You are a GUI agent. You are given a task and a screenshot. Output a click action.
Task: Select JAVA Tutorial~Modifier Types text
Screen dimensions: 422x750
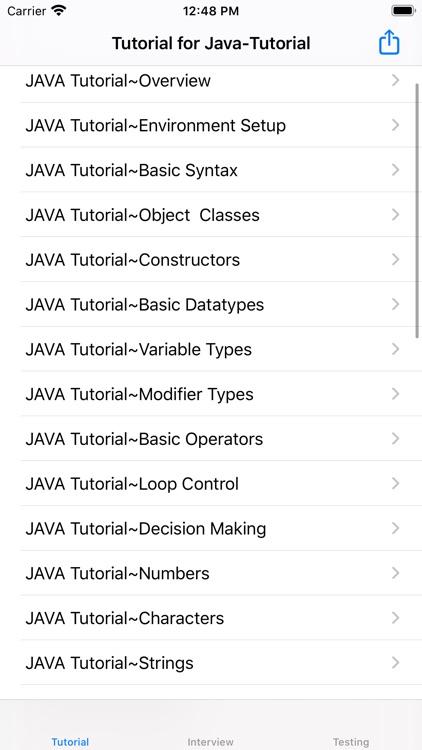139,395
